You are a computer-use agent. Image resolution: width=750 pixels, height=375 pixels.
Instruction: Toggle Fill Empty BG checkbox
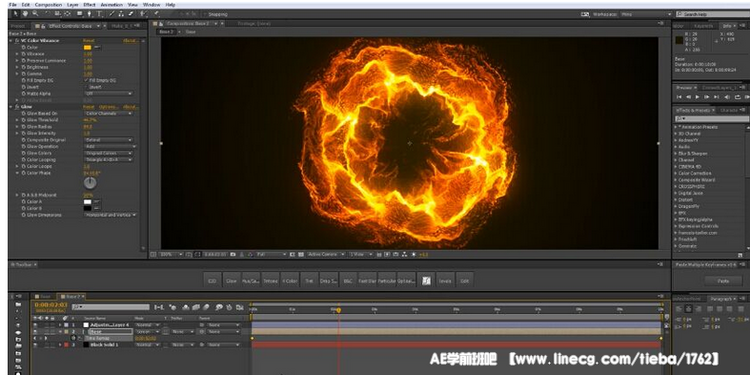86,80
